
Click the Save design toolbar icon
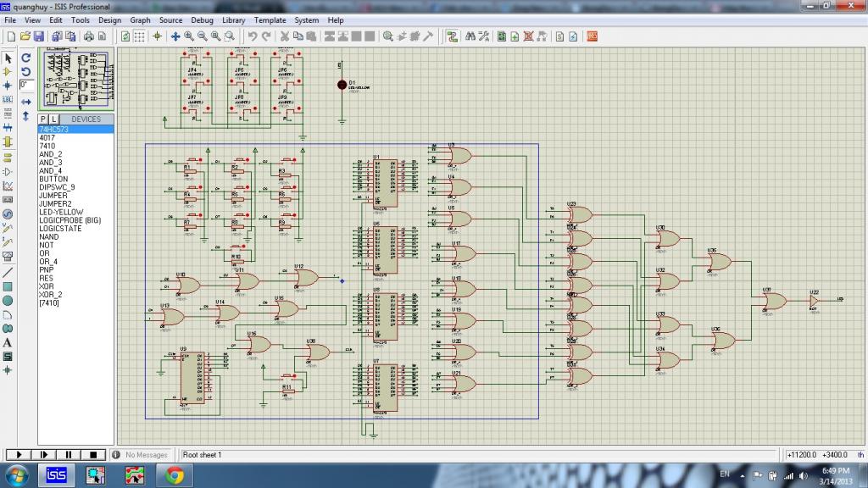(x=38, y=36)
